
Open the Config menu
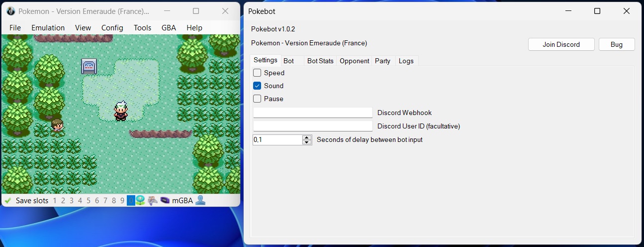click(112, 27)
